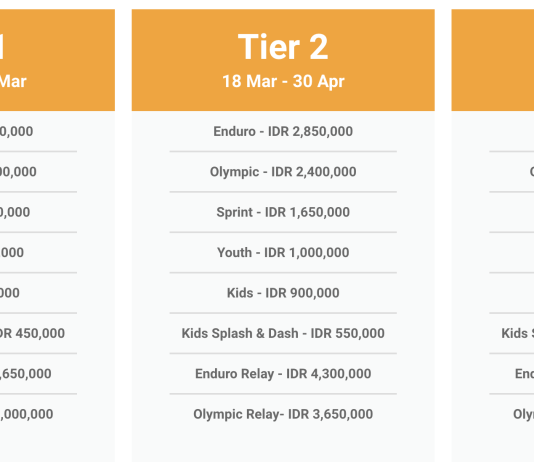Click the Mar date text in Tier 1 header
The image size is (534, 462).
tap(13, 82)
